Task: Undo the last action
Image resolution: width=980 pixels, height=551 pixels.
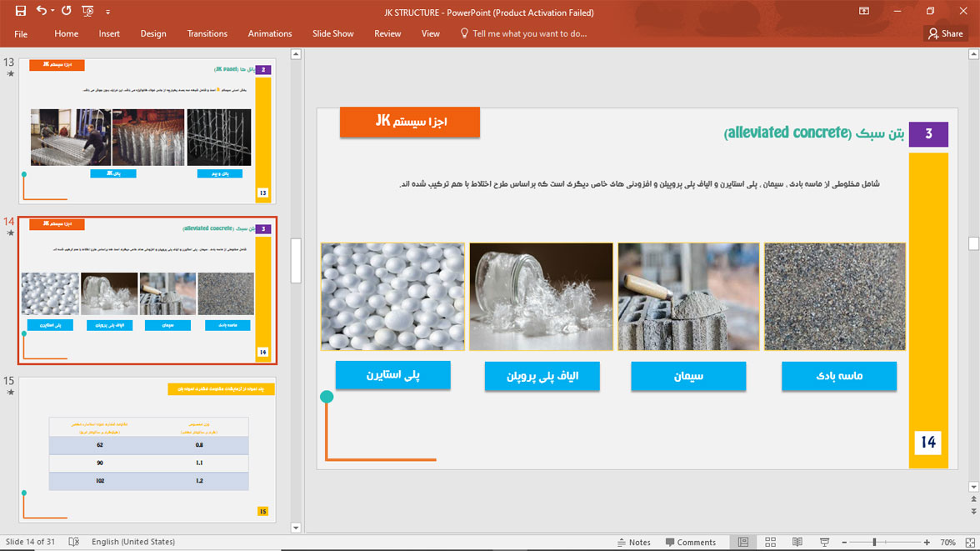Action: (x=42, y=11)
